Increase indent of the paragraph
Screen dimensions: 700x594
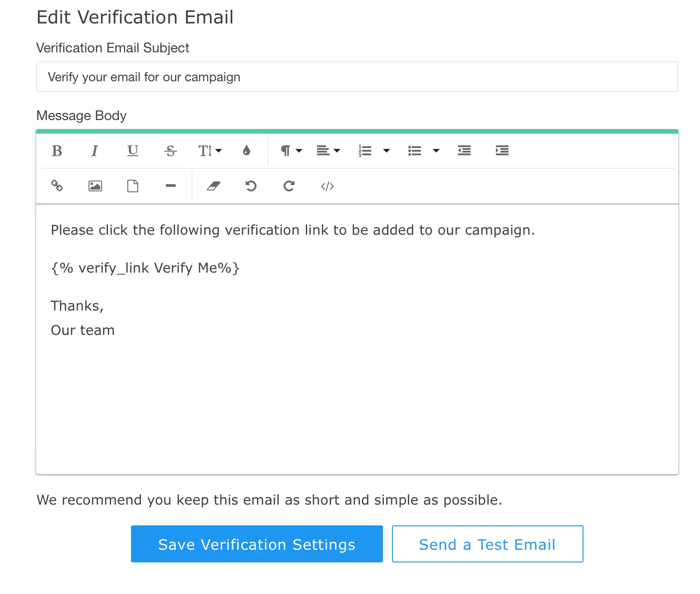click(x=502, y=151)
